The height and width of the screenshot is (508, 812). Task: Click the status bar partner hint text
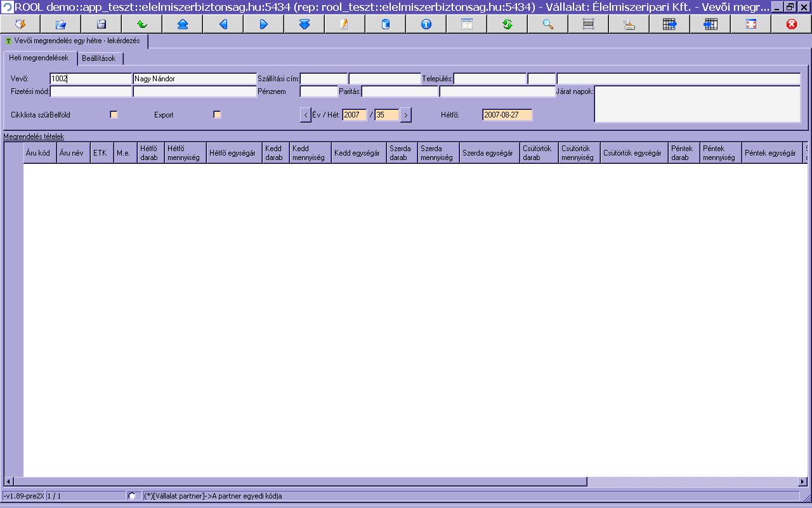point(213,496)
